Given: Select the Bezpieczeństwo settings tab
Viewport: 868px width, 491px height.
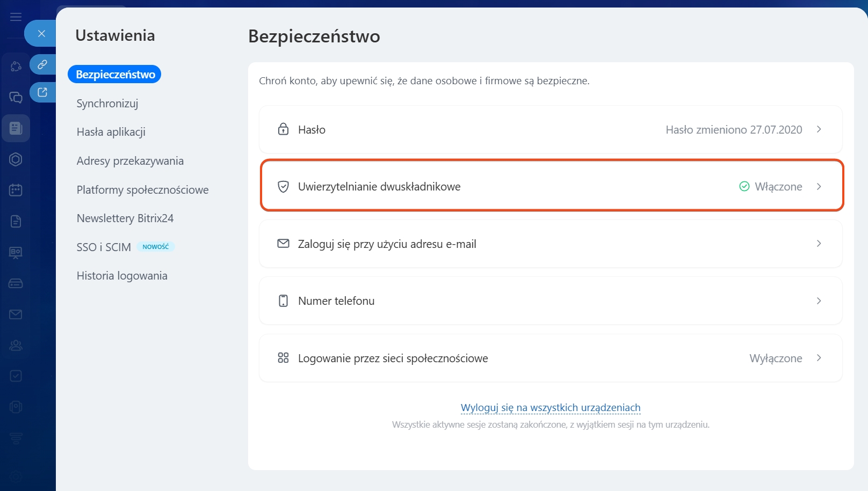Looking at the screenshot, I should point(115,75).
